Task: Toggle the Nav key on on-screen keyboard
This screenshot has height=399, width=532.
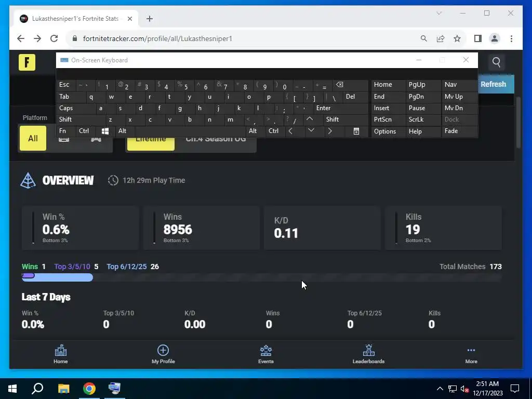Action: (459, 85)
